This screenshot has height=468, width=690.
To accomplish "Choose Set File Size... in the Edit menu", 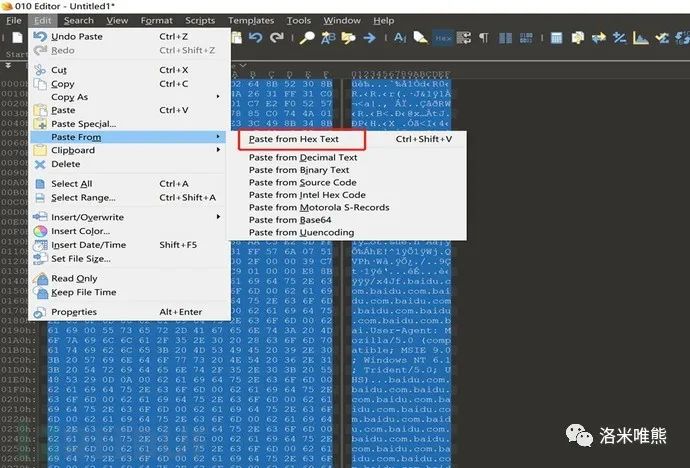I will click(x=129, y=258).
